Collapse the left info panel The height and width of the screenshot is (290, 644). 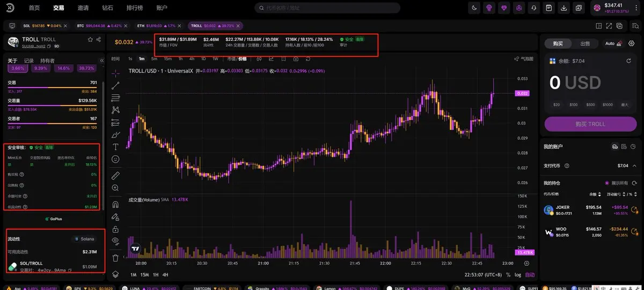(102, 61)
